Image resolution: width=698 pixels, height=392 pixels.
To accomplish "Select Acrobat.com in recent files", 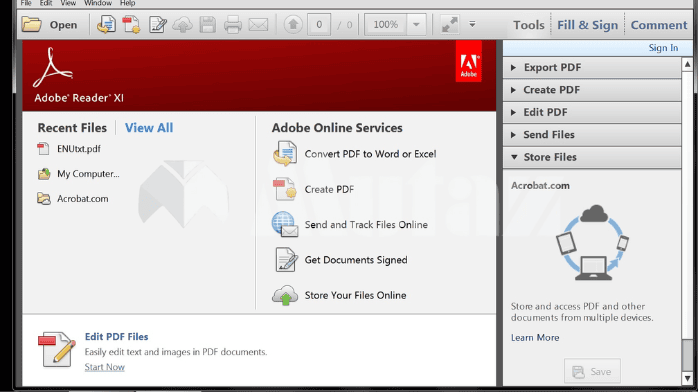I will pos(82,199).
